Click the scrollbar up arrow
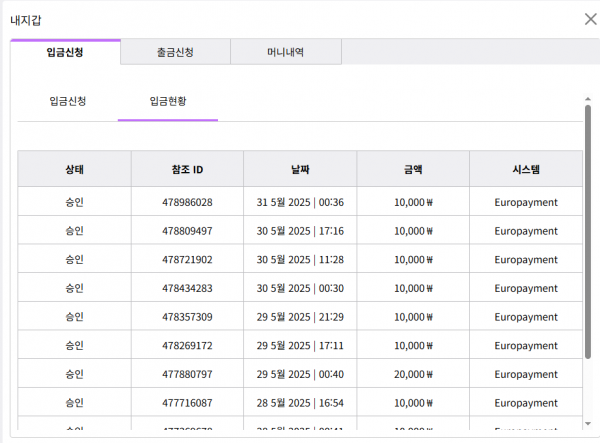 click(x=588, y=99)
